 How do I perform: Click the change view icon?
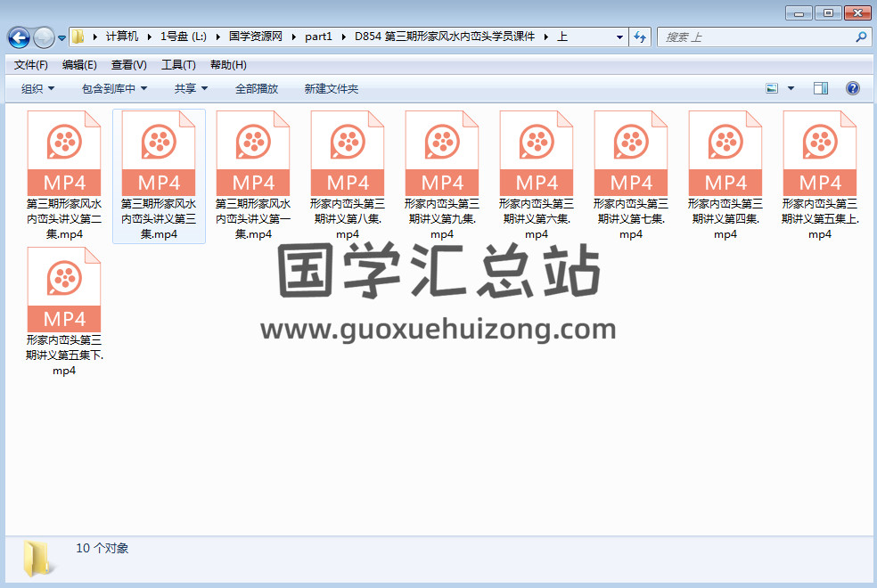coord(772,88)
